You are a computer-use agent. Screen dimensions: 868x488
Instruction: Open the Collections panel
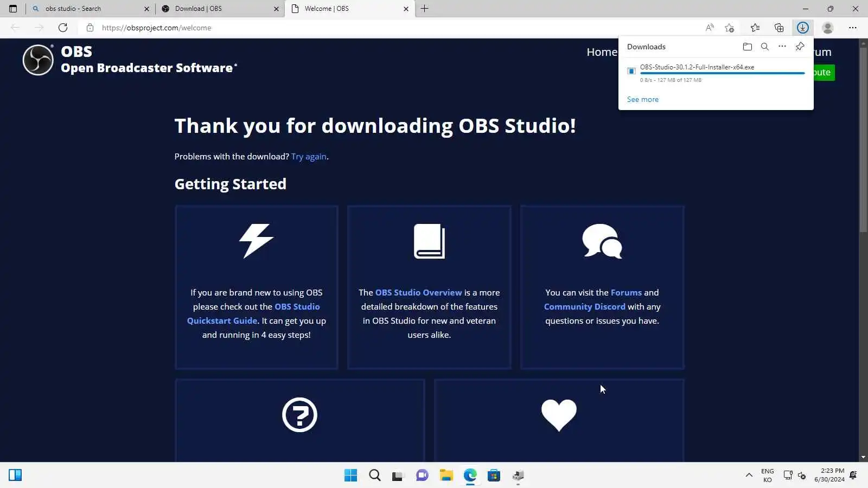[779, 28]
